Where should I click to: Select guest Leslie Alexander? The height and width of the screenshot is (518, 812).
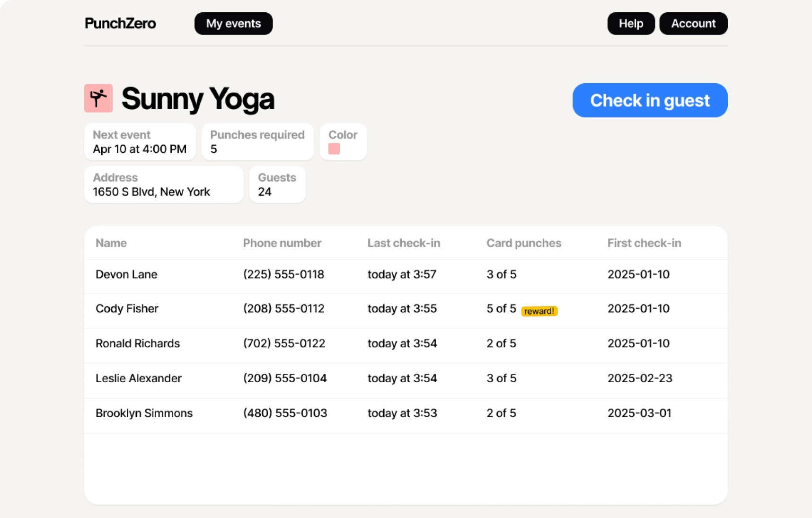(x=139, y=378)
